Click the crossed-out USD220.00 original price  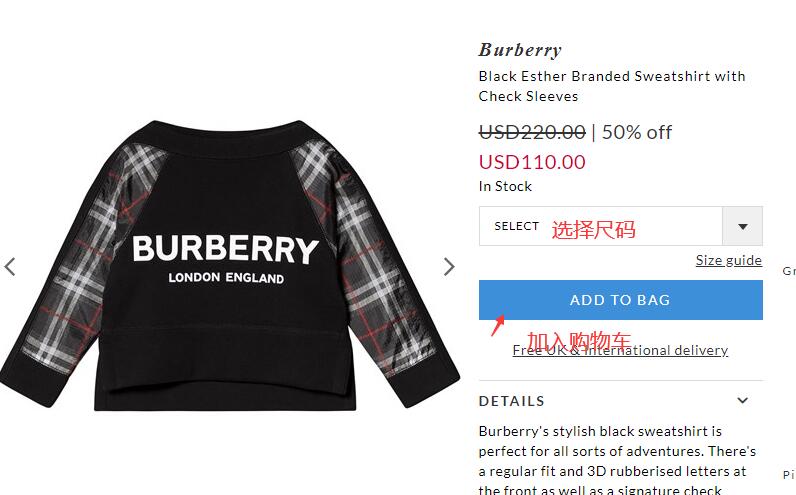point(532,133)
